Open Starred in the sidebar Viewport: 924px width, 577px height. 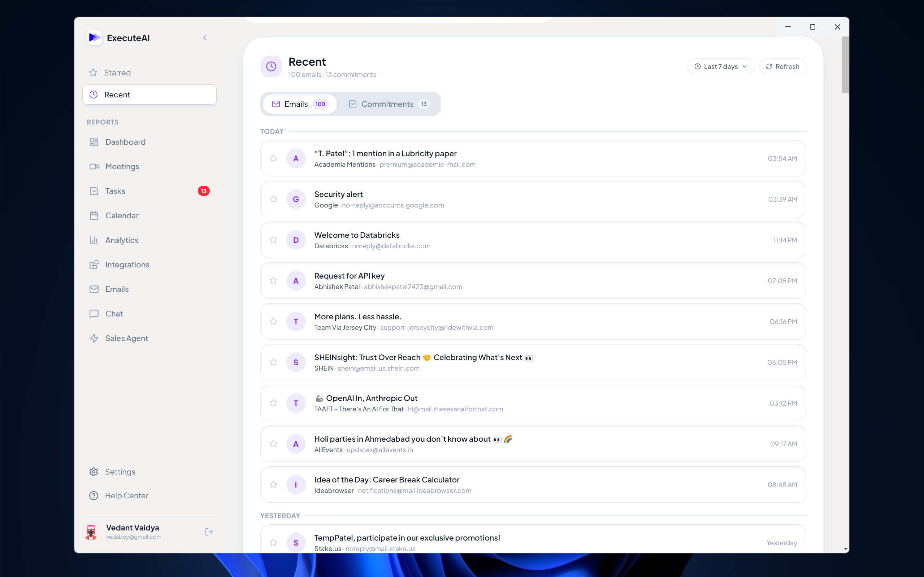pyautogui.click(x=117, y=73)
